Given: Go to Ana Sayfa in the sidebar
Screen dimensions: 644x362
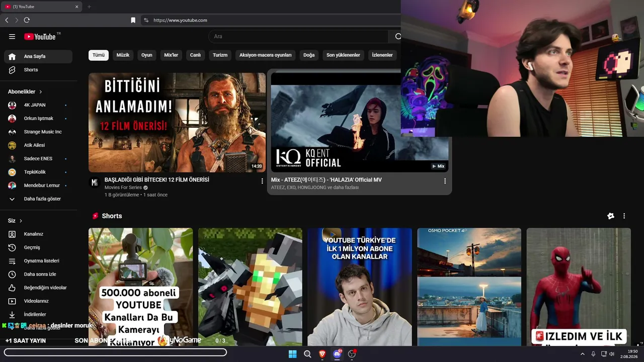Looking at the screenshot, I should (x=38, y=56).
